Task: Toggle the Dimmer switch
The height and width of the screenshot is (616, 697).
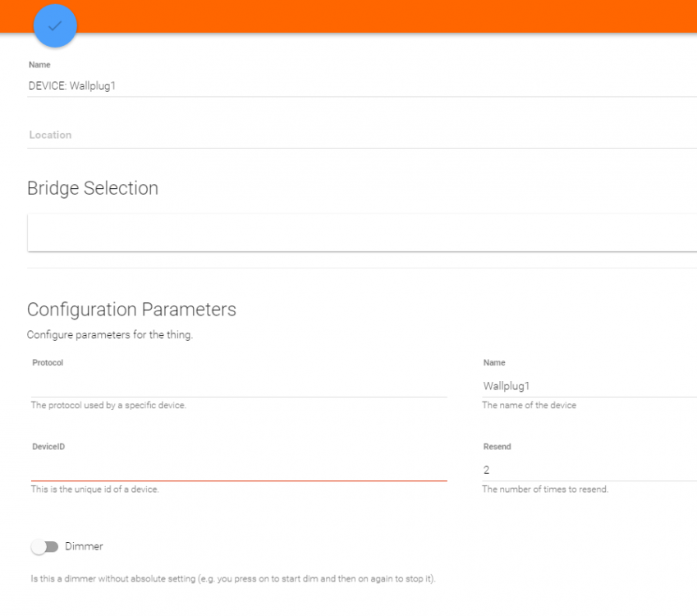Action: (44, 547)
